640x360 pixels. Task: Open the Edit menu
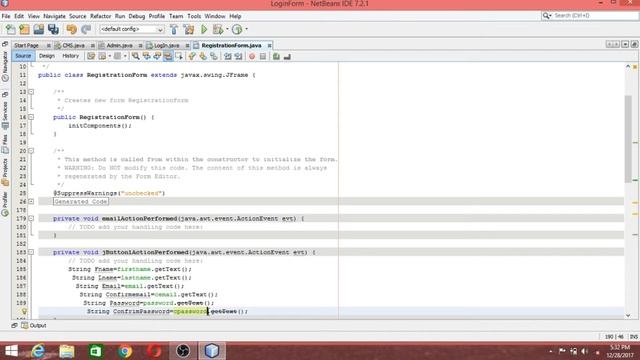coord(19,16)
